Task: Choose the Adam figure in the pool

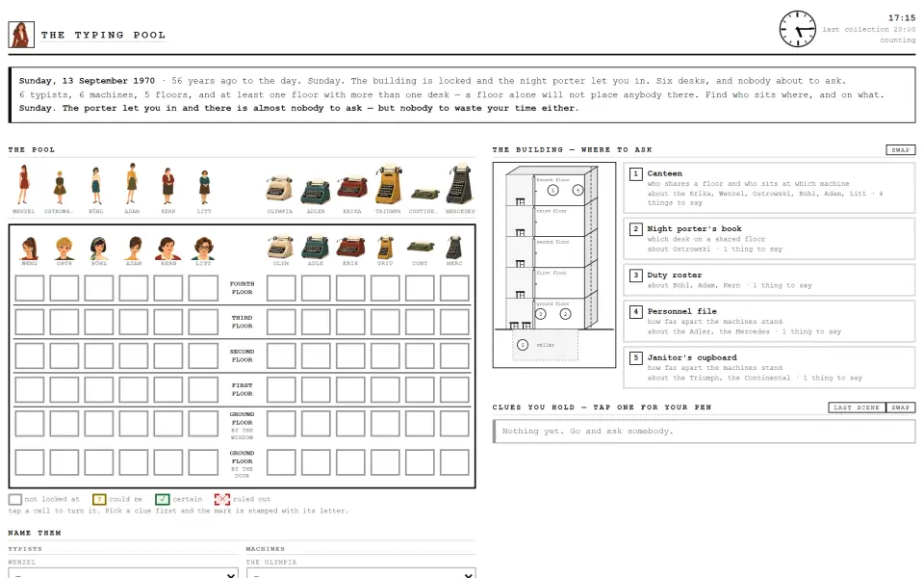Action: [132, 184]
